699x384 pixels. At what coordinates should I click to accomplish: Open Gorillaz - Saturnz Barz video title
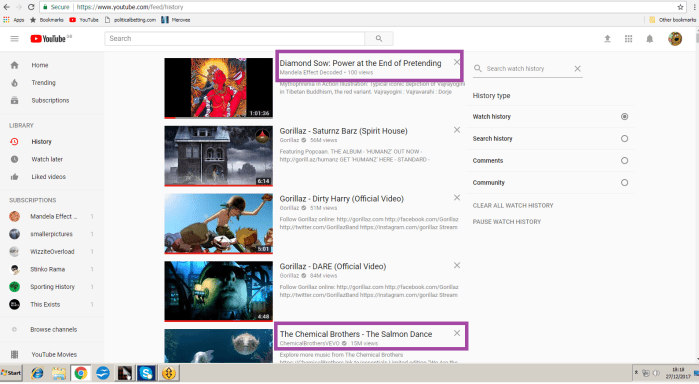point(343,131)
